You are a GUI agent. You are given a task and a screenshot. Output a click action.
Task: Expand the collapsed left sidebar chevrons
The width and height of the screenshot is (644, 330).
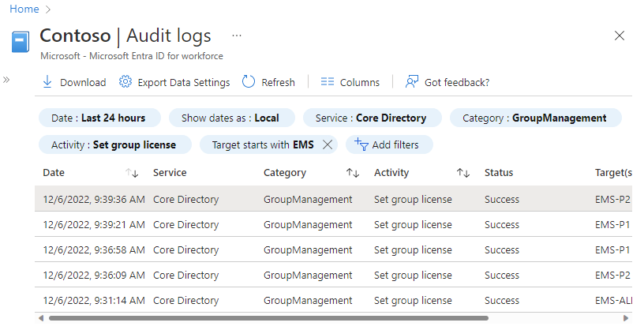[x=6, y=80]
